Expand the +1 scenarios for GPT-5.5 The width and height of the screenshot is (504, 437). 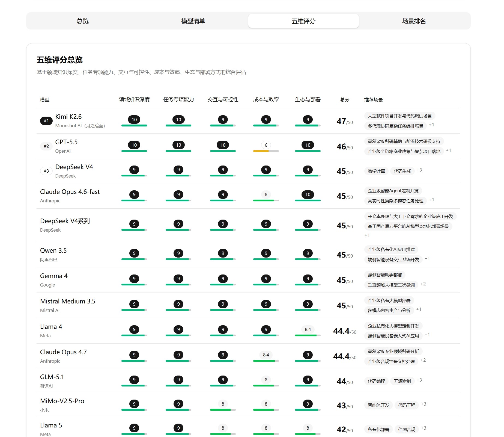tap(449, 150)
